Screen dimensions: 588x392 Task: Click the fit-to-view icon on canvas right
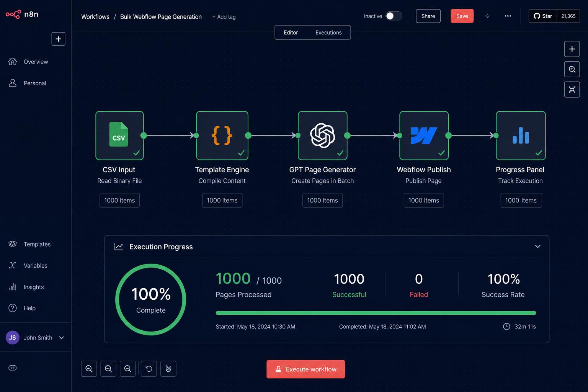click(x=572, y=90)
